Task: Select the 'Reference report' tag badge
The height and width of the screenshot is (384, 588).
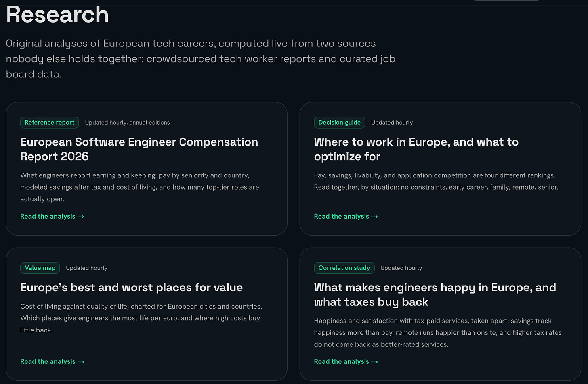Action: tap(50, 123)
